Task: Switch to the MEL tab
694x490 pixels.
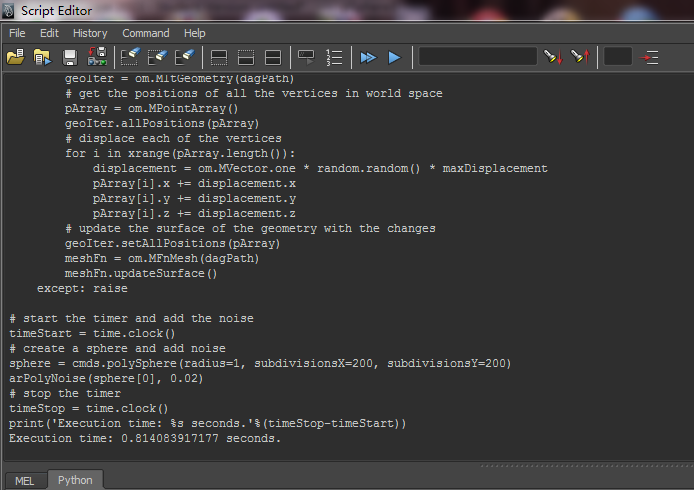Action: pyautogui.click(x=25, y=481)
